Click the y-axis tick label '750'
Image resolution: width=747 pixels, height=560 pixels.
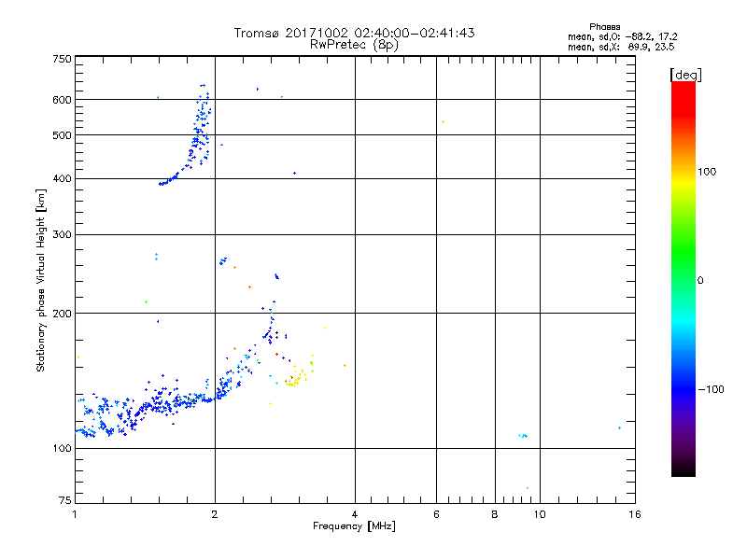click(62, 59)
